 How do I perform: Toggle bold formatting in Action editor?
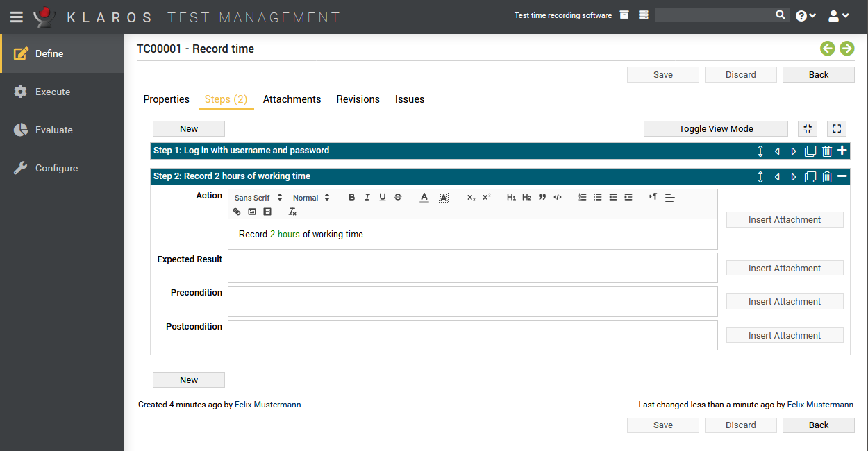point(352,197)
